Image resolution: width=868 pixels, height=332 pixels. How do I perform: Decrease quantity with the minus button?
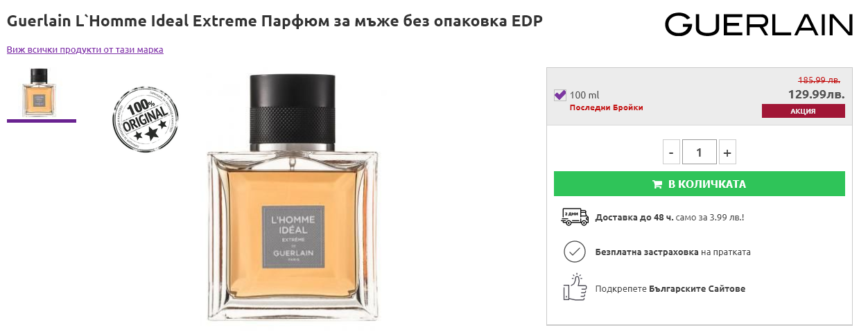click(x=671, y=152)
